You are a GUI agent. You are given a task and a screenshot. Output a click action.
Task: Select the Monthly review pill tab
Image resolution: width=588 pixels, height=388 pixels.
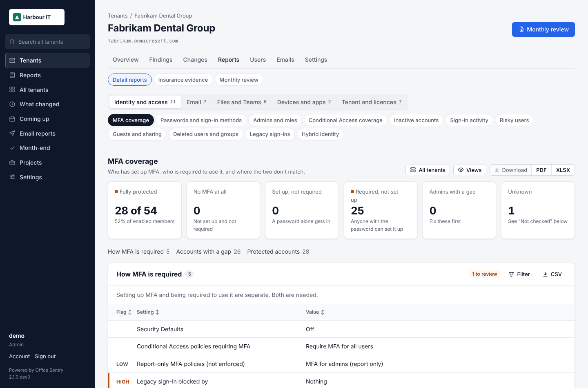[x=239, y=80]
